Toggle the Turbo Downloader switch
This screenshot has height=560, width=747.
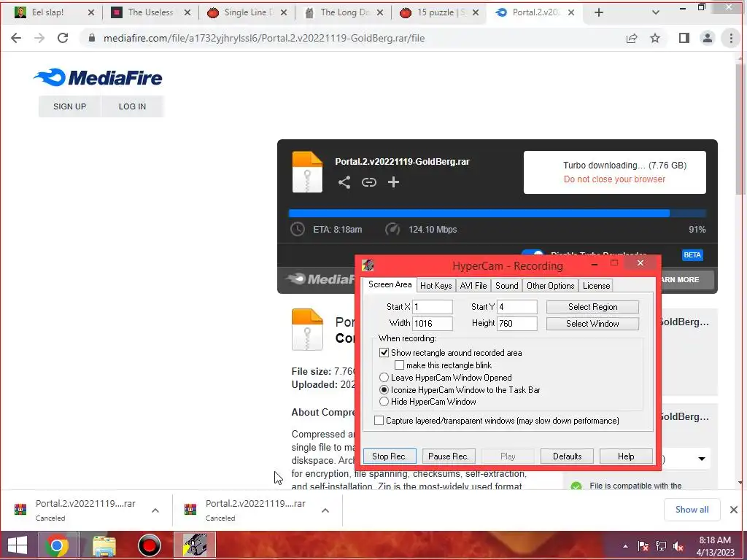tap(533, 253)
